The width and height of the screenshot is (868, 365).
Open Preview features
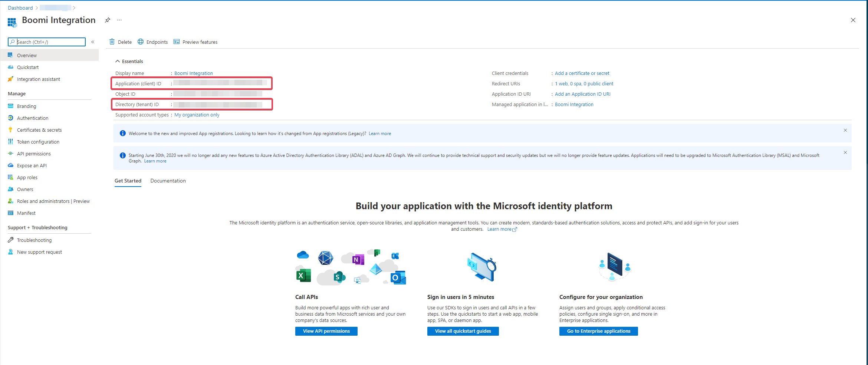click(195, 42)
